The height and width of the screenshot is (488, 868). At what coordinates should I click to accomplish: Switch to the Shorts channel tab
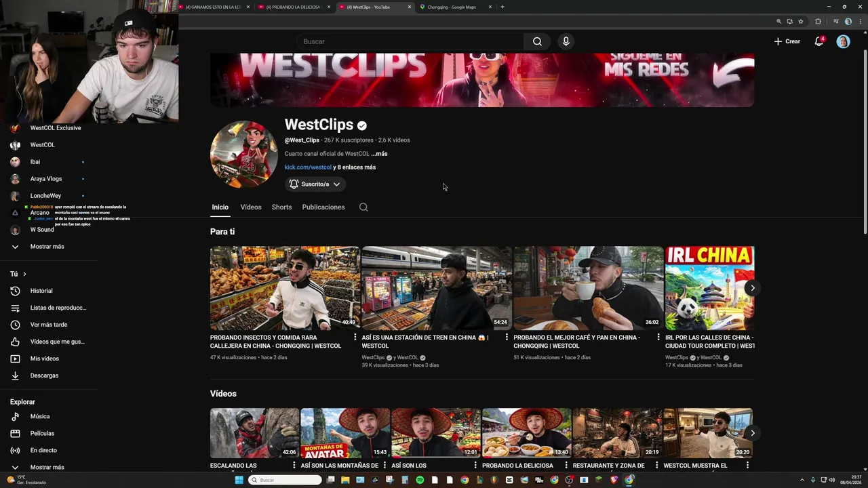click(281, 207)
